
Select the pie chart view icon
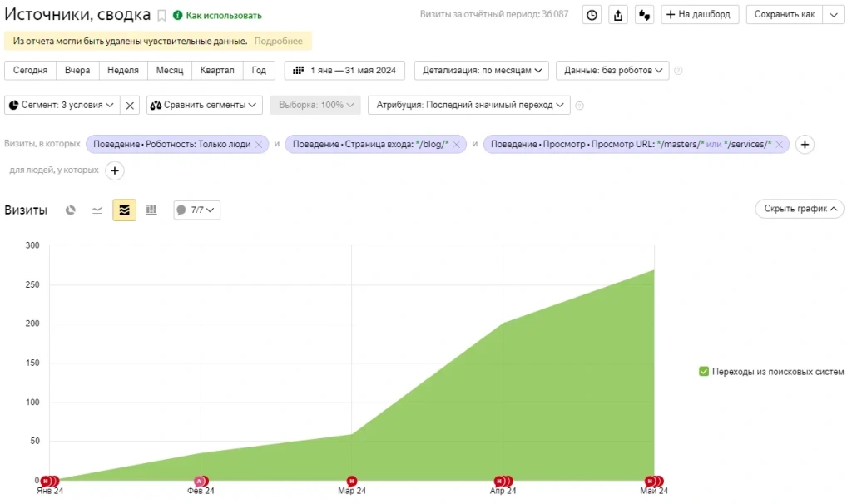coord(71,210)
